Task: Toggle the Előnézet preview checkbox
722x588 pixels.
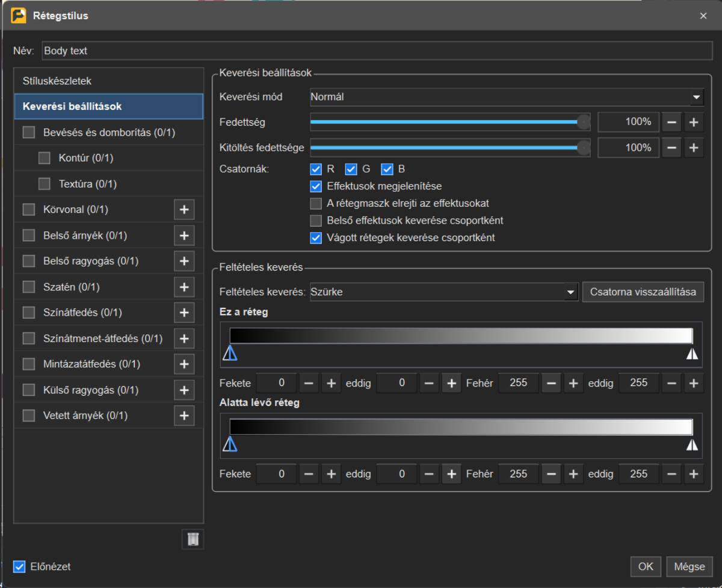Action: tap(19, 566)
